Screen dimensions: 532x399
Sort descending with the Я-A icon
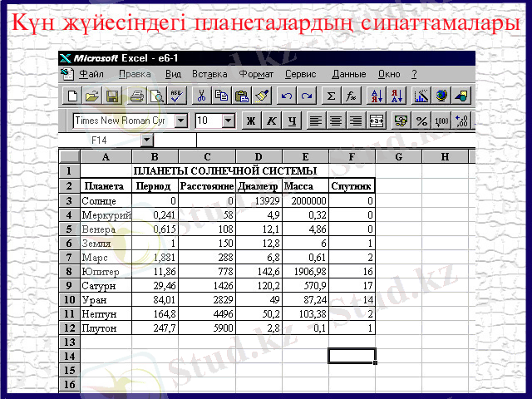pos(397,96)
